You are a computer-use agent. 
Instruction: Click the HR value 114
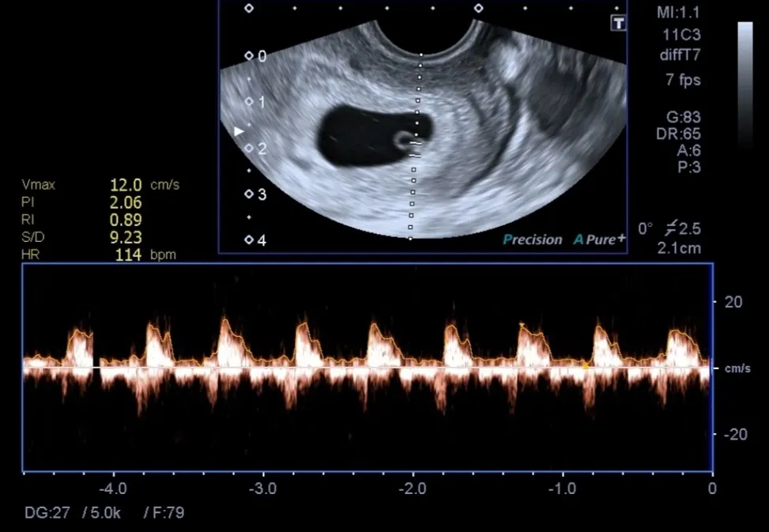tap(128, 255)
